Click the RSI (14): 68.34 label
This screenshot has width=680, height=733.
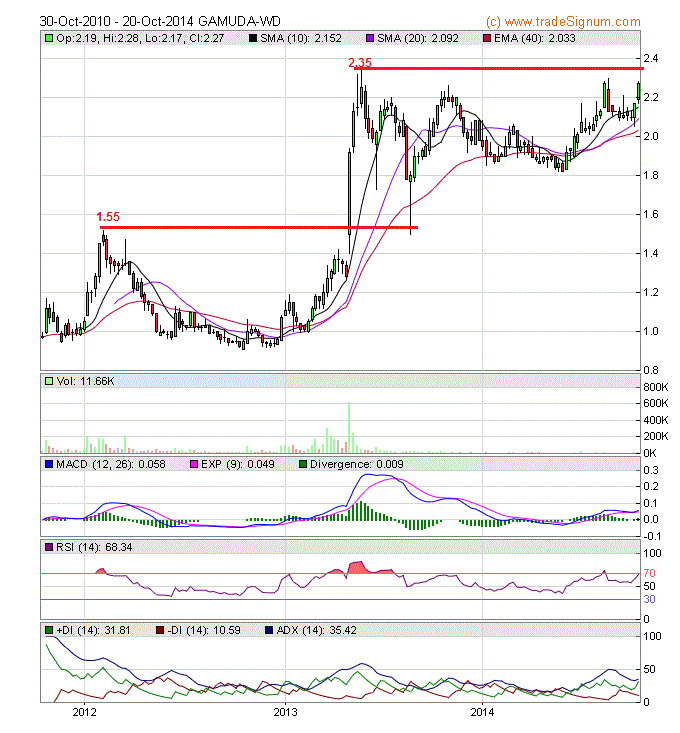tap(94, 547)
